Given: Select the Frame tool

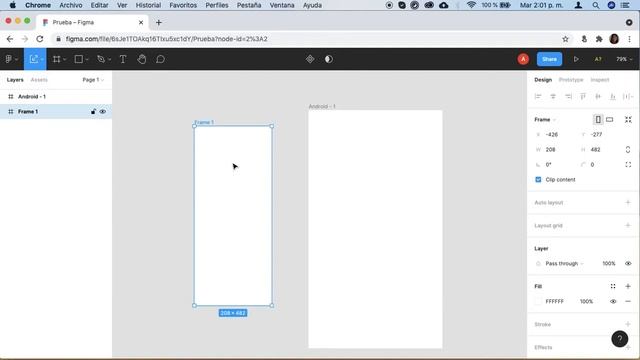Looking at the screenshot, I should (x=56, y=59).
